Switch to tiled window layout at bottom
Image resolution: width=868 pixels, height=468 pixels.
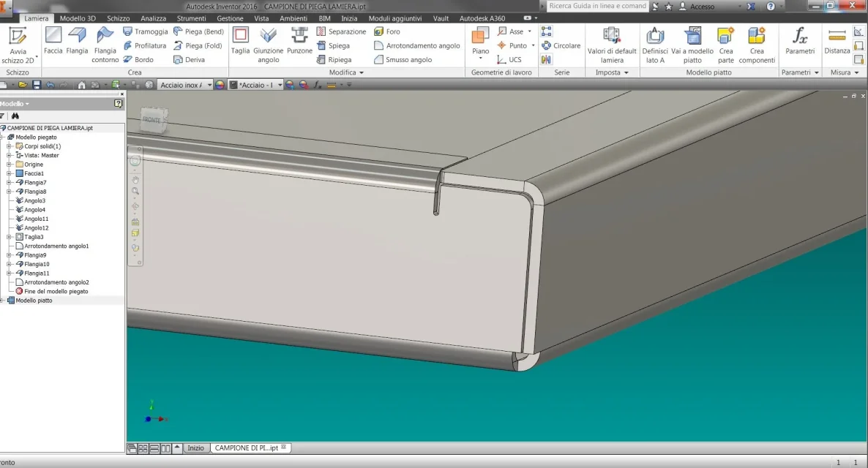point(143,448)
